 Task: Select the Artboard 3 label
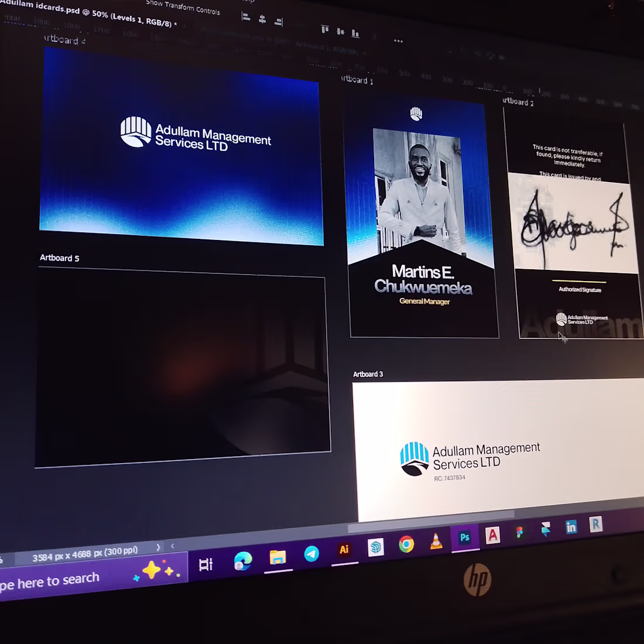click(x=368, y=374)
